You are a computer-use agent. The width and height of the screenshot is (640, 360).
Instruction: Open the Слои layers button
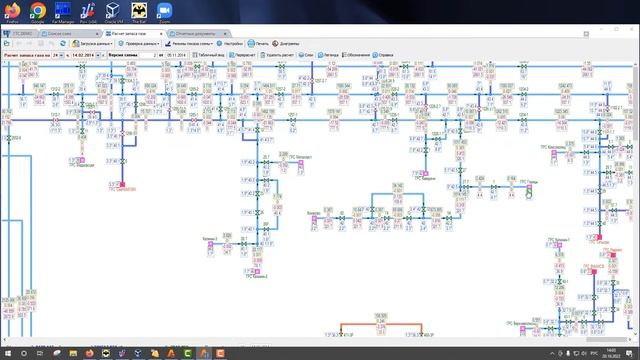click(306, 55)
